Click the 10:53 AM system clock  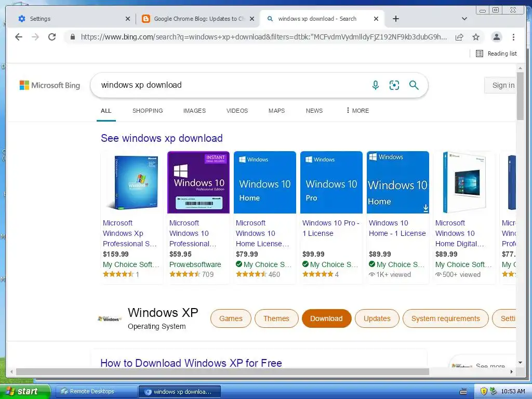pos(513,392)
